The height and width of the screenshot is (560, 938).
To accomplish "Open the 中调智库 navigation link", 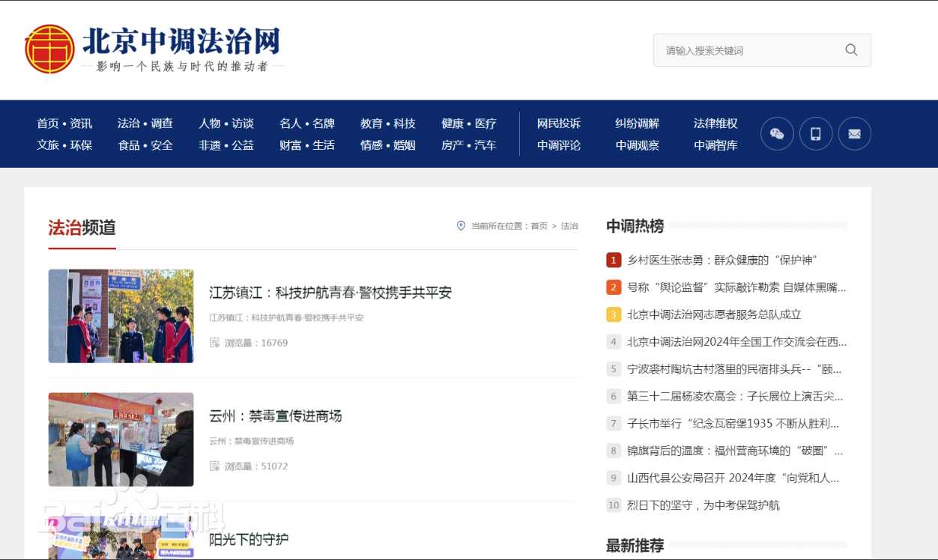I will [x=715, y=145].
